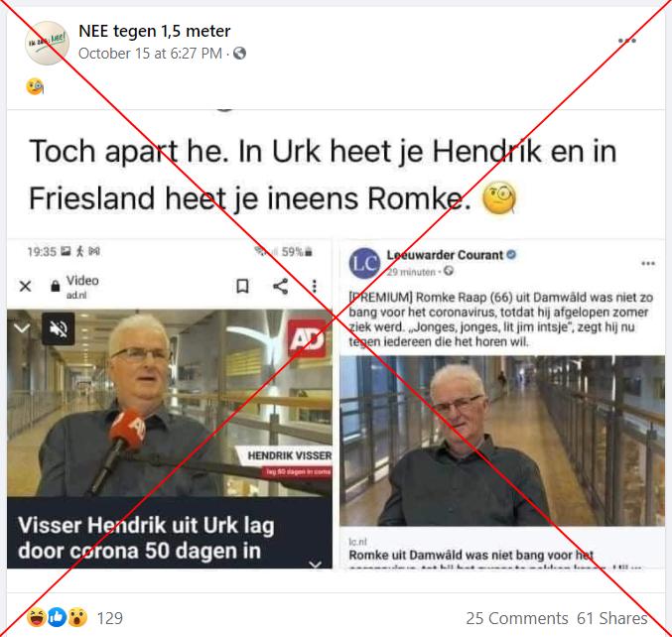The image size is (672, 637).
Task: Click the Leeuwarder Courant LC avatar
Action: click(x=364, y=263)
